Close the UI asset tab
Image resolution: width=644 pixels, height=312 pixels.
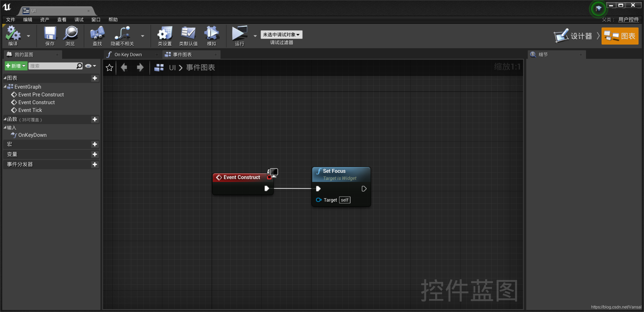click(x=89, y=11)
